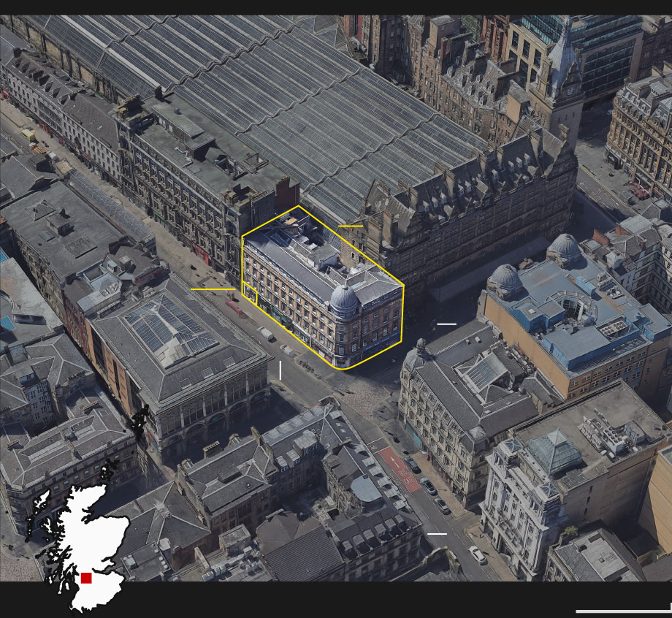Click the white car at the bottom street
This screenshot has width=672, height=618.
(478, 555)
